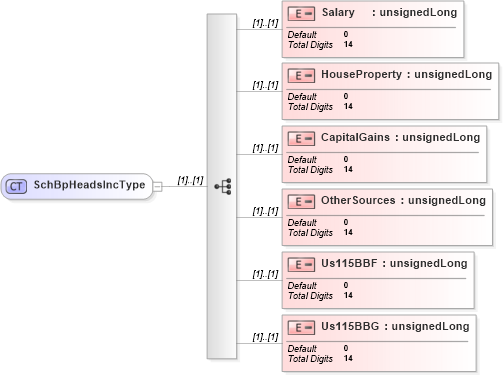Click Default label in CapitalGains box

click(x=302, y=160)
